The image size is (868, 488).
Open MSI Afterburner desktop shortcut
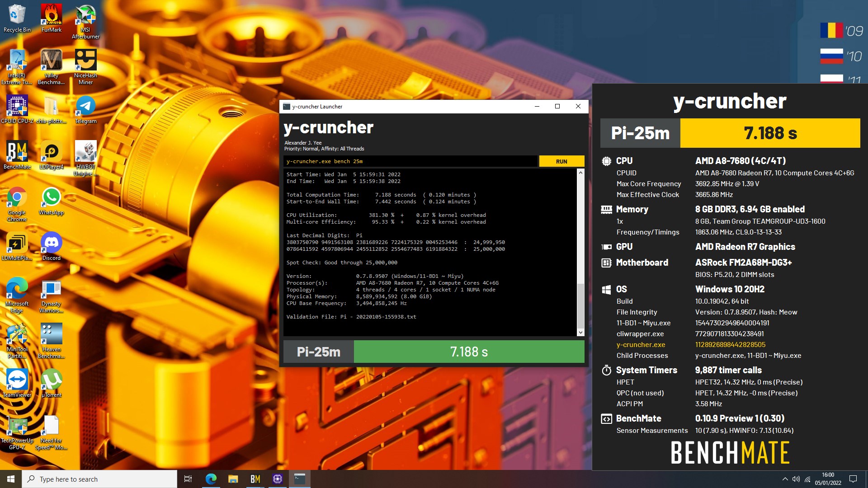tap(85, 21)
